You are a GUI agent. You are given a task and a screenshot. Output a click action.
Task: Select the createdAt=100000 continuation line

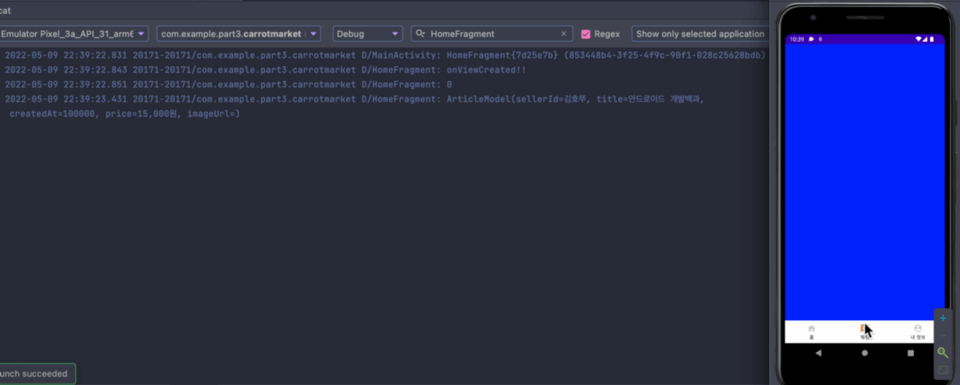click(x=125, y=114)
